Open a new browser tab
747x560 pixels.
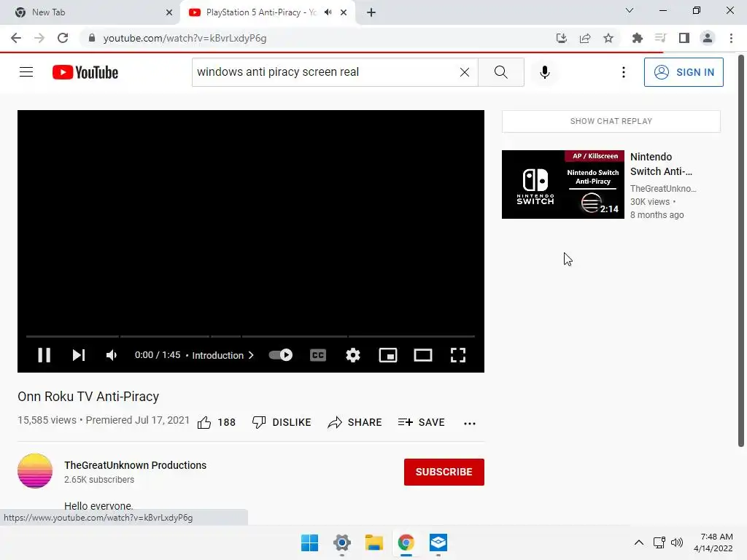pyautogui.click(x=371, y=12)
